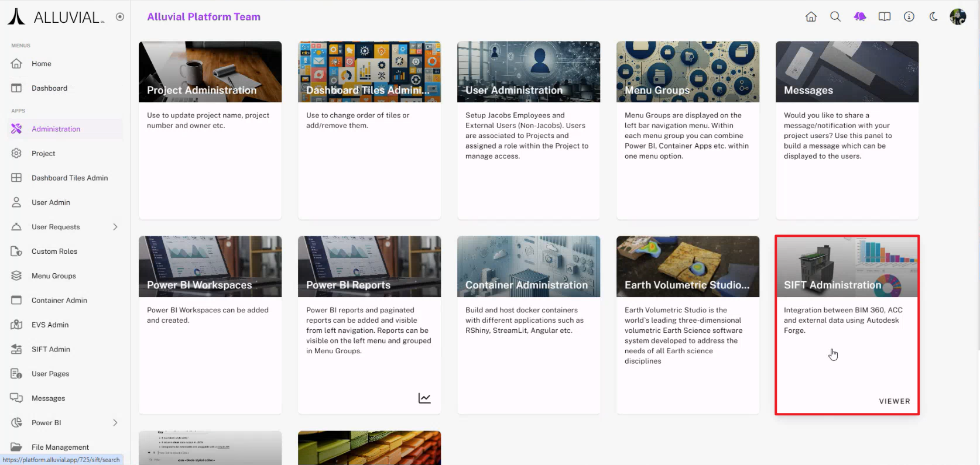This screenshot has width=980, height=465.
Task: Click the purple cloud icon in header
Action: tap(860, 17)
